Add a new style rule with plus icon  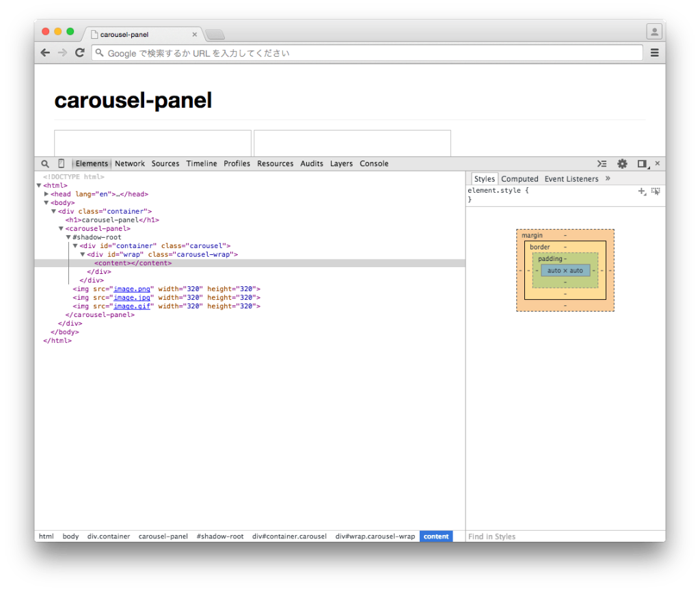[641, 191]
